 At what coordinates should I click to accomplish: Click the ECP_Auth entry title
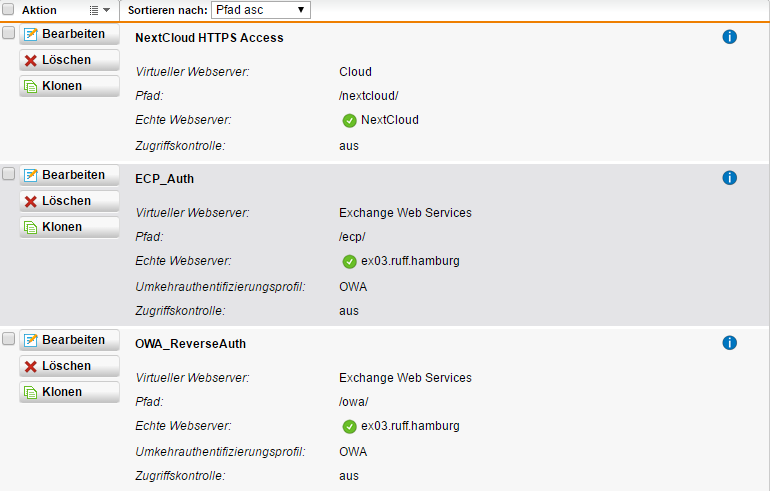click(x=164, y=179)
